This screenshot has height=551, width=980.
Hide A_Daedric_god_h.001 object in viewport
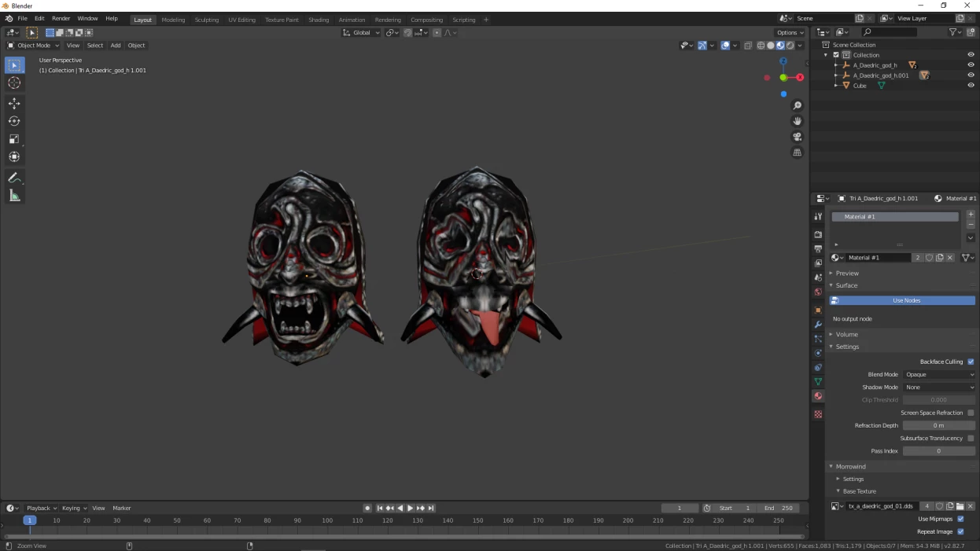[971, 75]
